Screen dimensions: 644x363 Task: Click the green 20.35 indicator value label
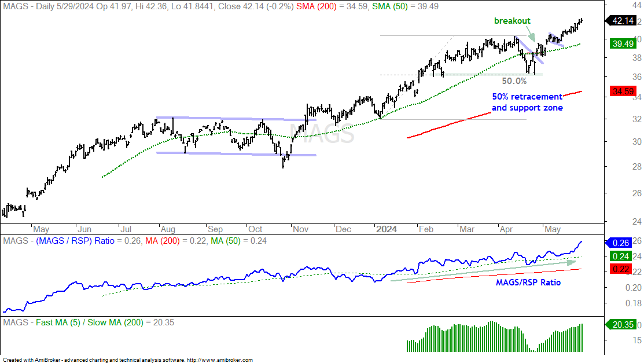pyautogui.click(x=622, y=325)
